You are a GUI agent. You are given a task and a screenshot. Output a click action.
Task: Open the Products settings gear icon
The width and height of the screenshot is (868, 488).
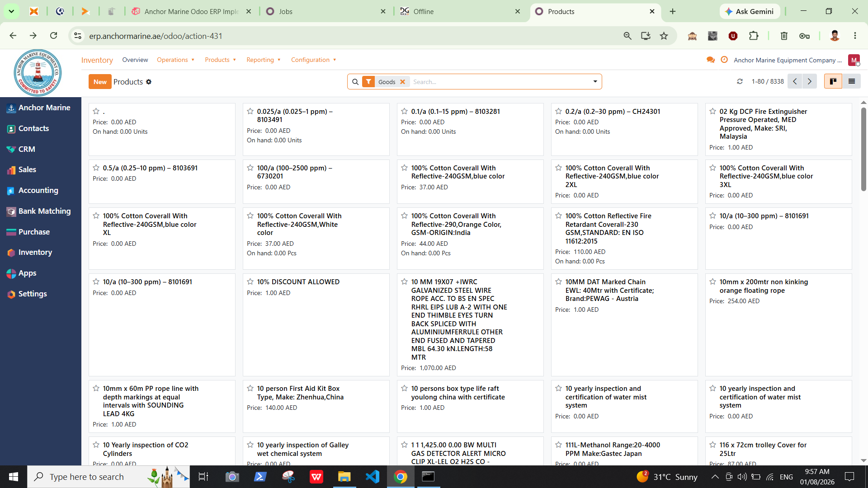tap(149, 82)
